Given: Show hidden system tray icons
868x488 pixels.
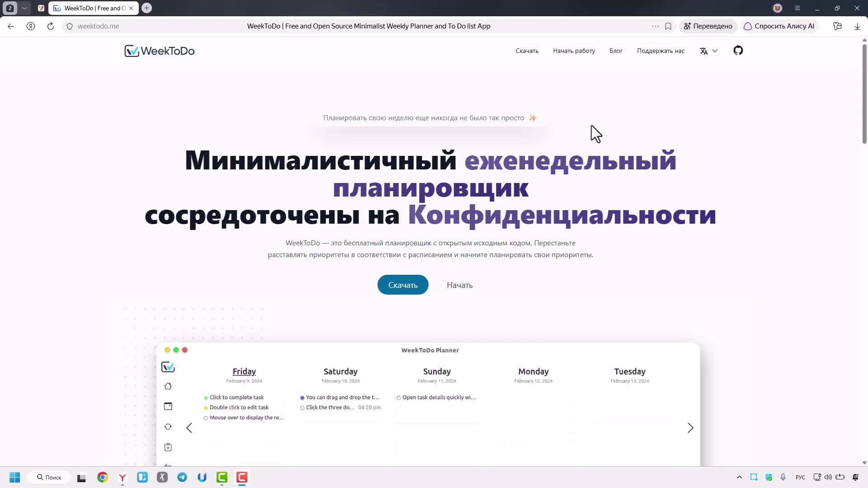Looking at the screenshot, I should point(740,477).
